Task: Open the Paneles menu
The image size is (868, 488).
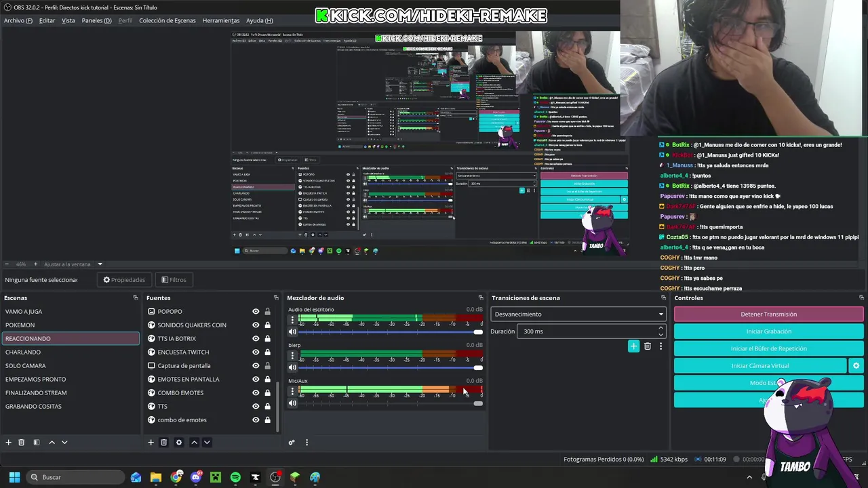Action: [96, 20]
